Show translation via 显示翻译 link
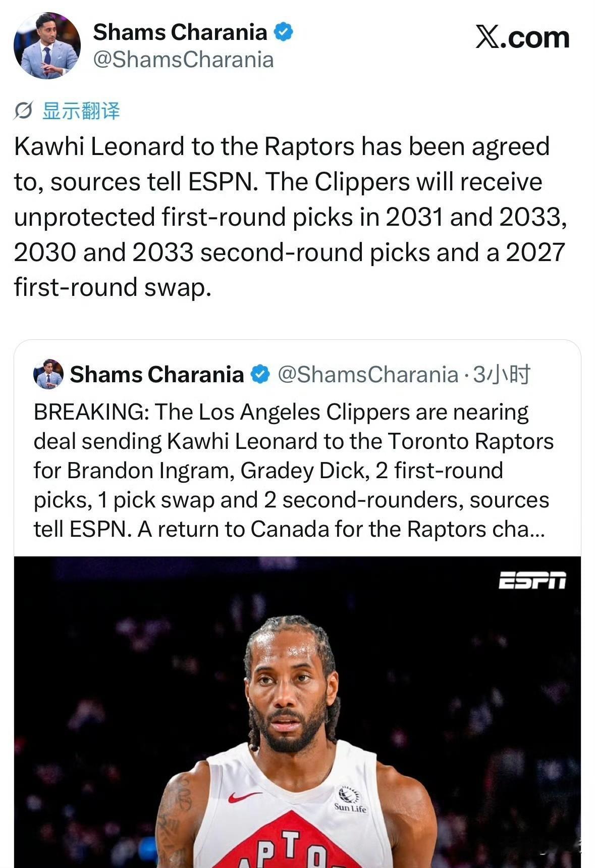The image size is (595, 868). (x=81, y=110)
